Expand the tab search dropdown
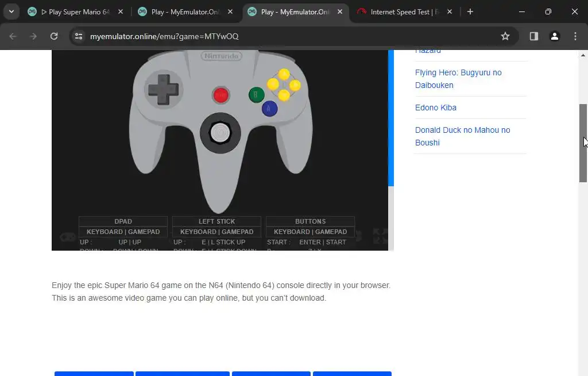Viewport: 588px width, 376px height. (11, 11)
